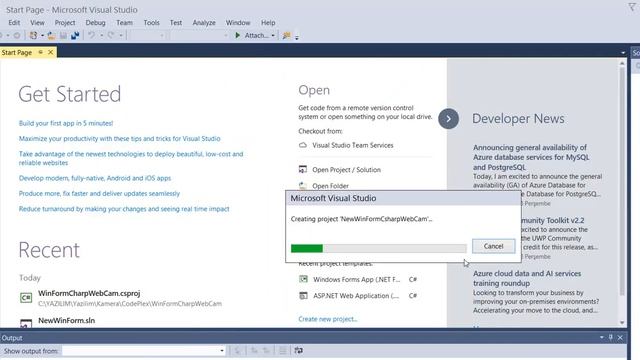Open 'Build your first app in 5 minutes!' link

66,123
